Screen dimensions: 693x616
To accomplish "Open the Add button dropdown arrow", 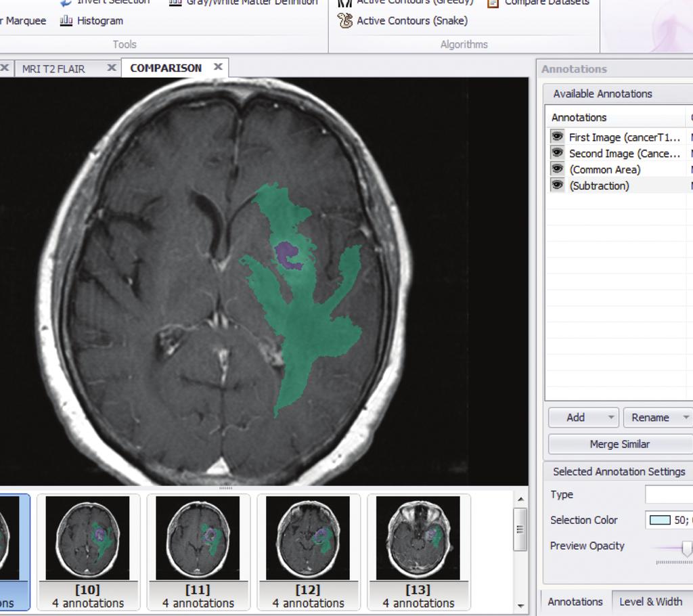I will point(611,418).
